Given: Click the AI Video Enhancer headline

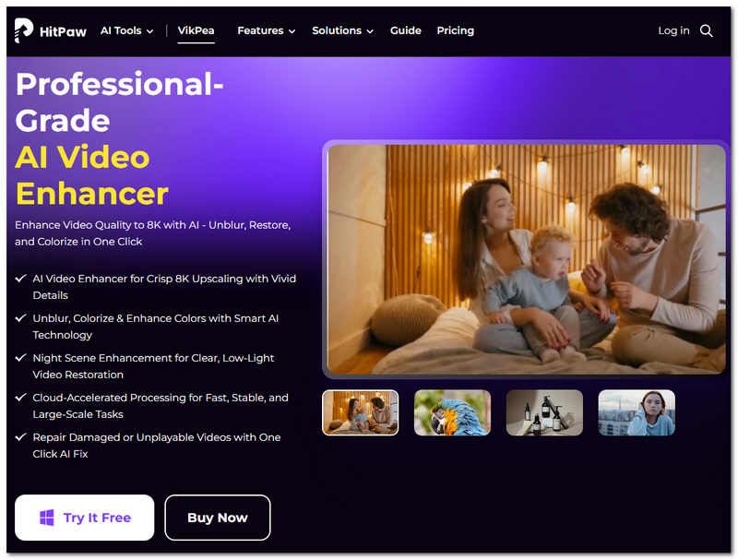Looking at the screenshot, I should click(91, 175).
